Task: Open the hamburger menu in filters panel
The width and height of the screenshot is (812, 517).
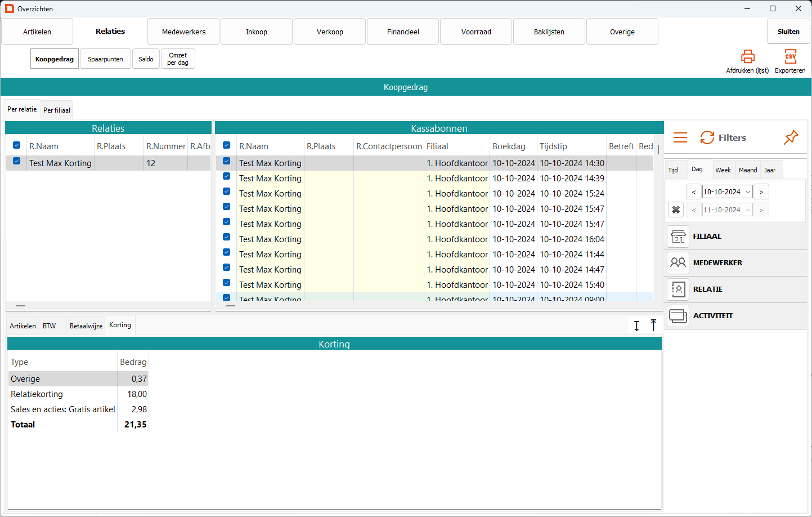Action: [x=680, y=137]
